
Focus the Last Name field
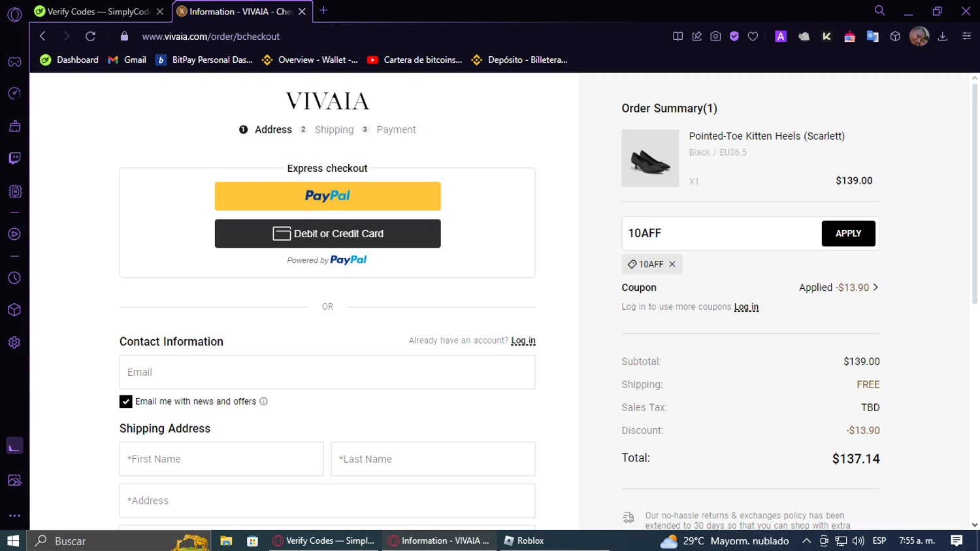tap(433, 459)
